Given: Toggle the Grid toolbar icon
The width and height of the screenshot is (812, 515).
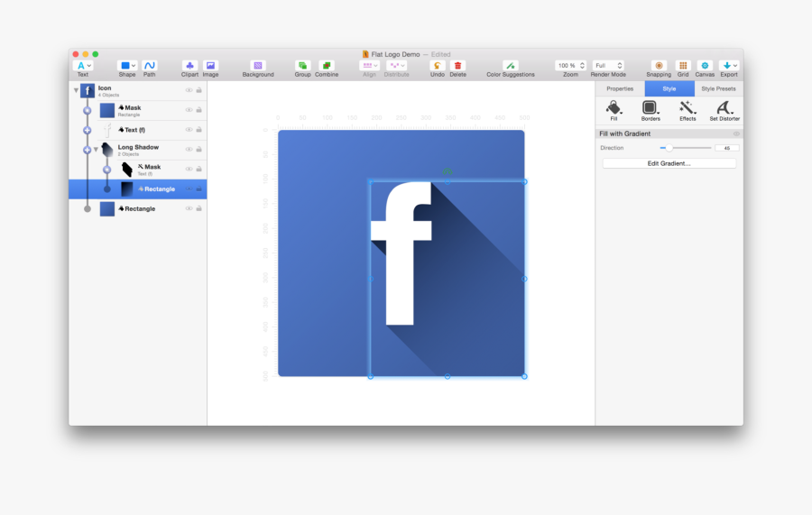Looking at the screenshot, I should 683,66.
